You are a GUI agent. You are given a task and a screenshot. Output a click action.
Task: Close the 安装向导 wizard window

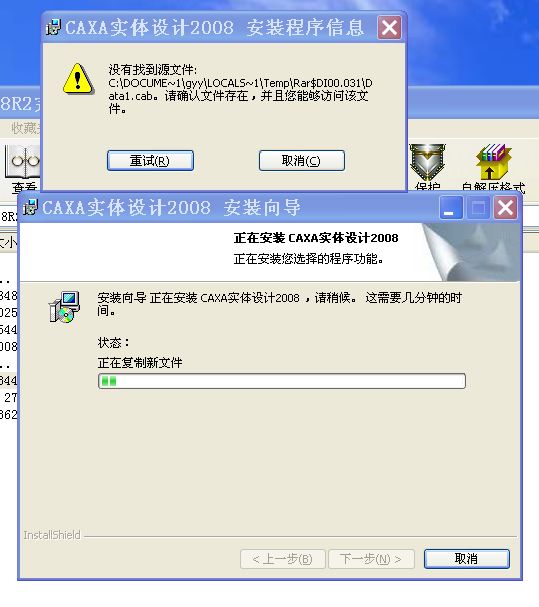point(505,208)
